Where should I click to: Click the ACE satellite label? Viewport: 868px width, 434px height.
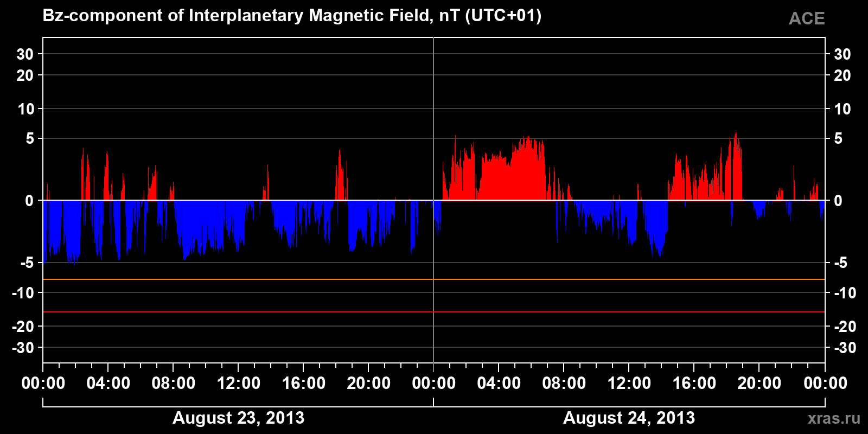(x=807, y=18)
